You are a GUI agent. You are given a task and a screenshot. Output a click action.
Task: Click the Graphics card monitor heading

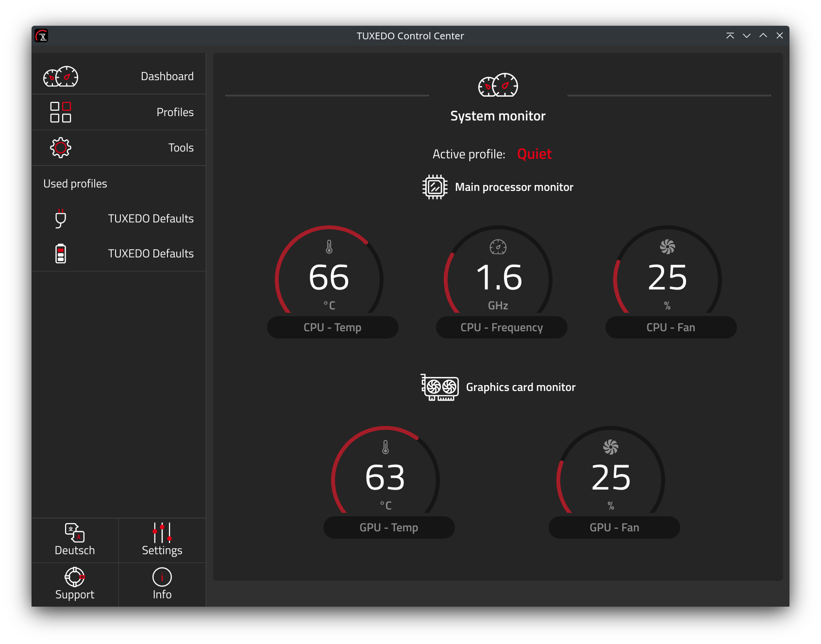tap(521, 387)
